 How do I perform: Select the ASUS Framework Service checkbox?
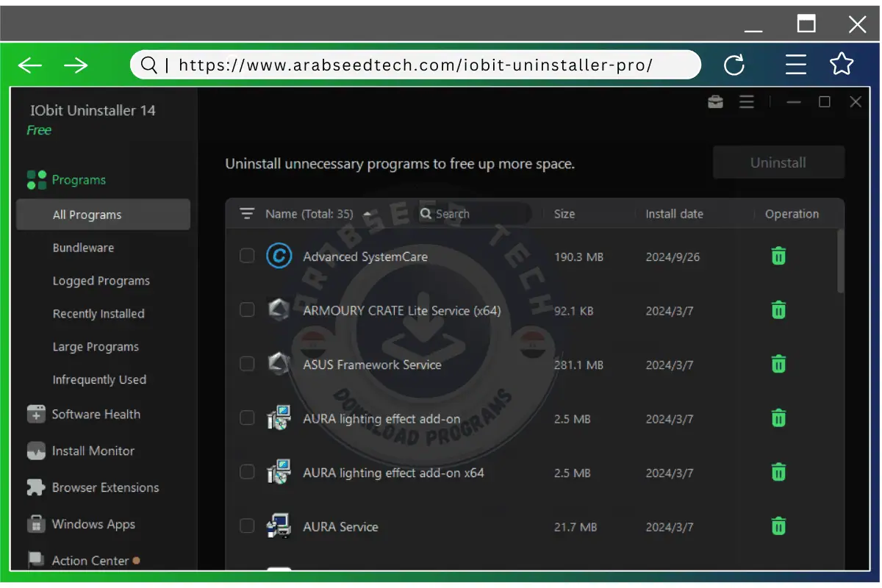(247, 364)
